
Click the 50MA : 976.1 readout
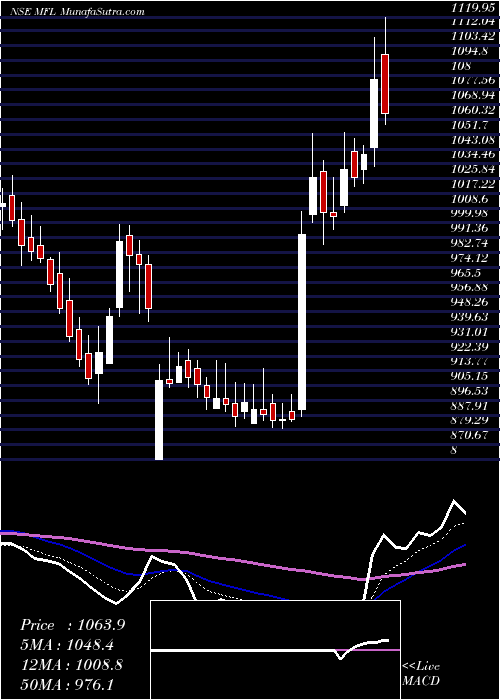[x=66, y=683]
